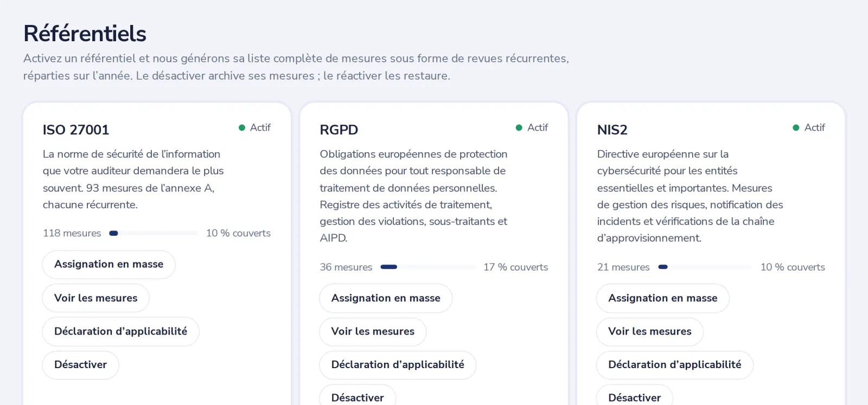Open Assignation en masse for ISO 27001
The image size is (868, 405).
109,265
